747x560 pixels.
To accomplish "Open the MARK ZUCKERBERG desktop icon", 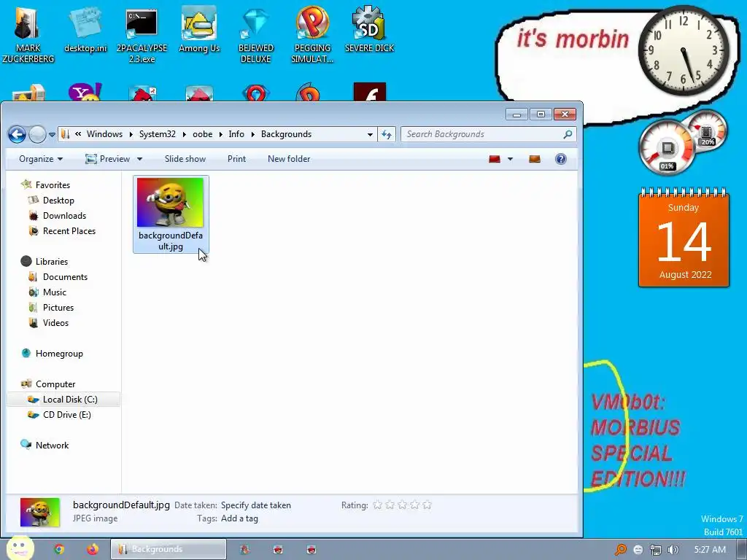I will pyautogui.click(x=28, y=34).
